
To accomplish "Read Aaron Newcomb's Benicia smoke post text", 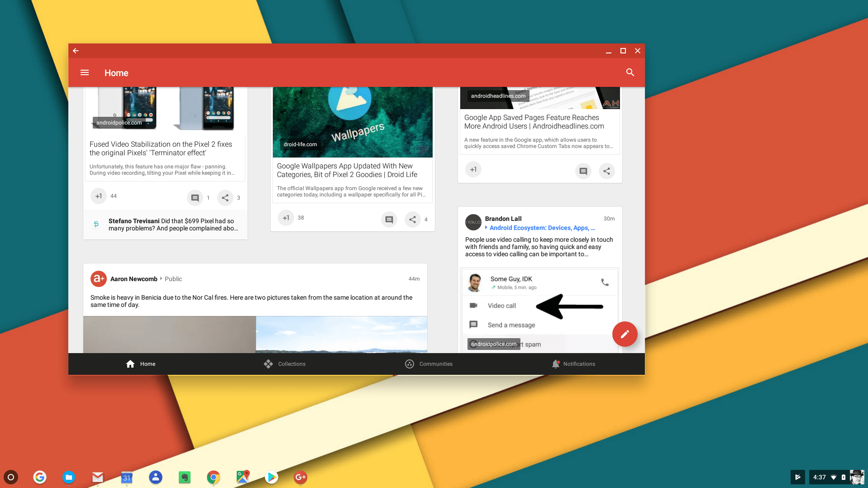I will (x=251, y=301).
